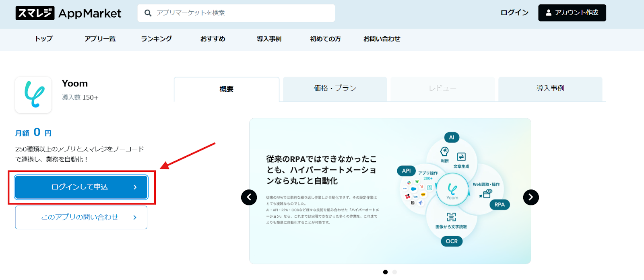
Task: Open お問い合わせ navigation item
Action: coord(382,39)
